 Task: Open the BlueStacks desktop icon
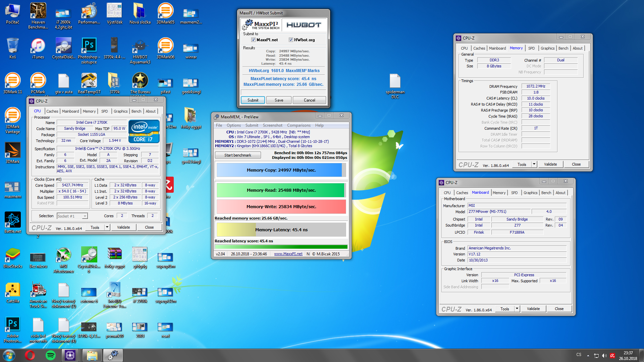12,257
